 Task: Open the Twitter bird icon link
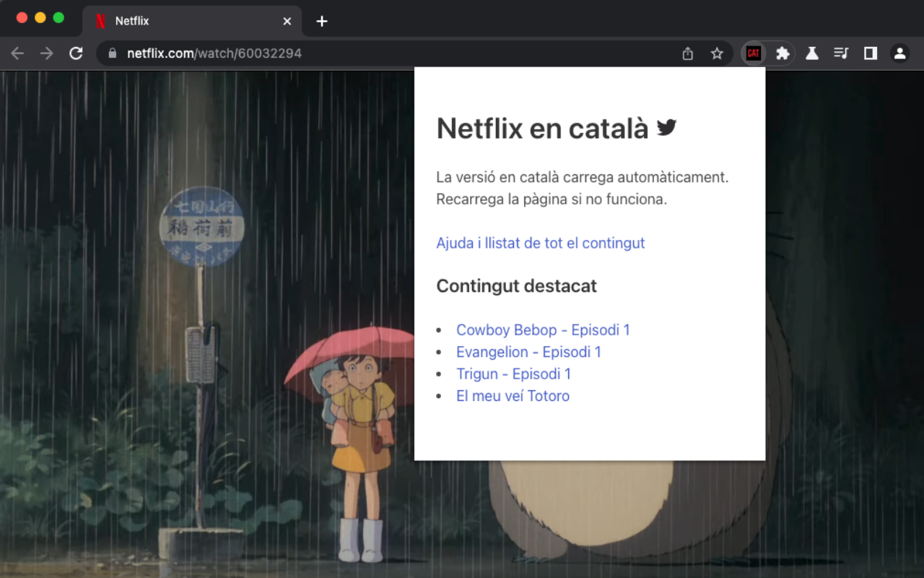click(x=666, y=128)
